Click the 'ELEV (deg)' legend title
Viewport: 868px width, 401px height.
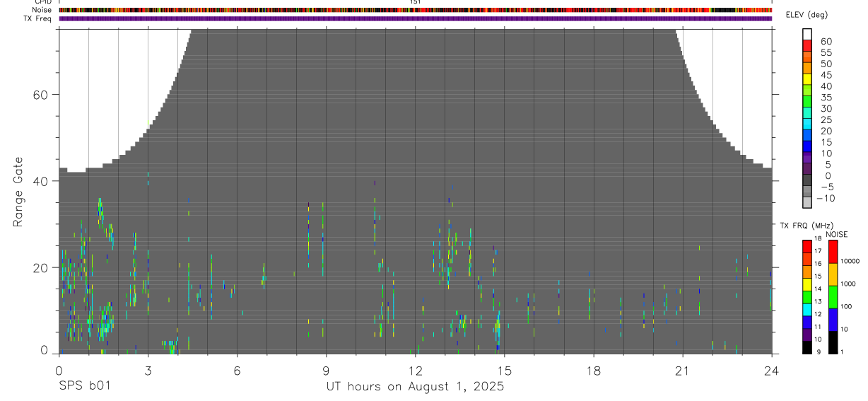[x=807, y=16]
